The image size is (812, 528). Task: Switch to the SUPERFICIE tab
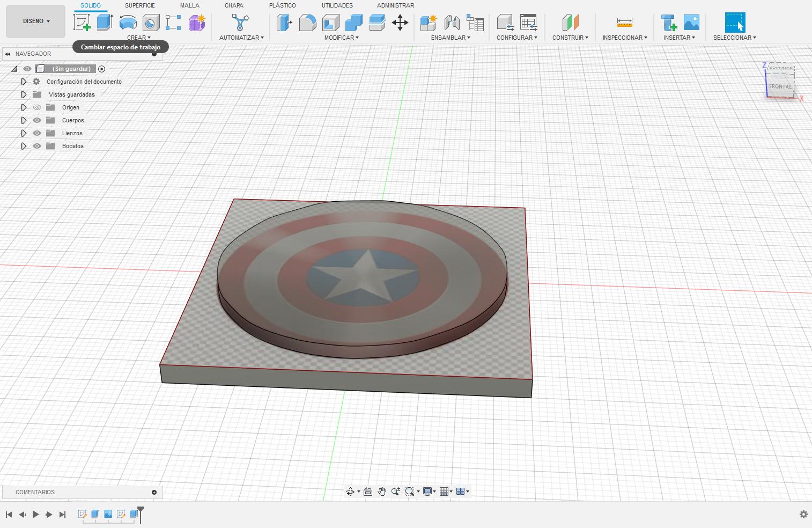pyautogui.click(x=140, y=5)
